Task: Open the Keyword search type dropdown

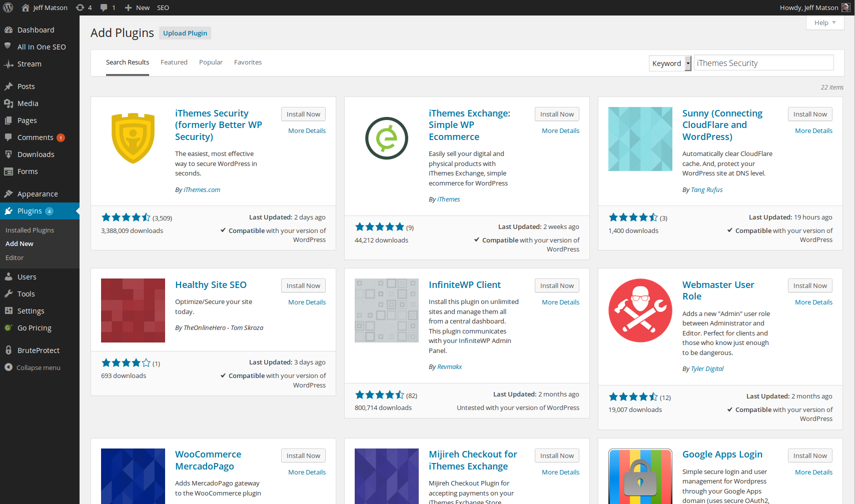Action: (670, 63)
